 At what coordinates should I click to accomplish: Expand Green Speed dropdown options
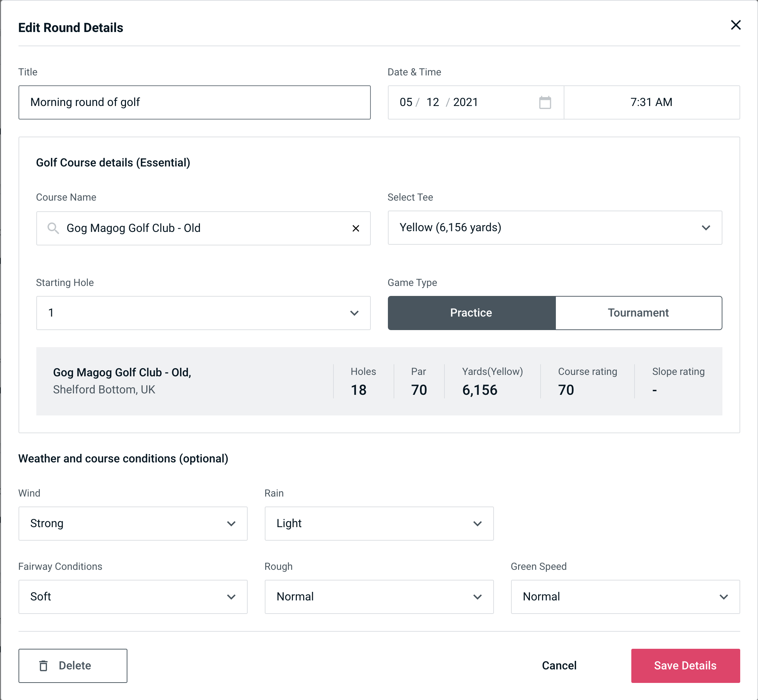(725, 597)
